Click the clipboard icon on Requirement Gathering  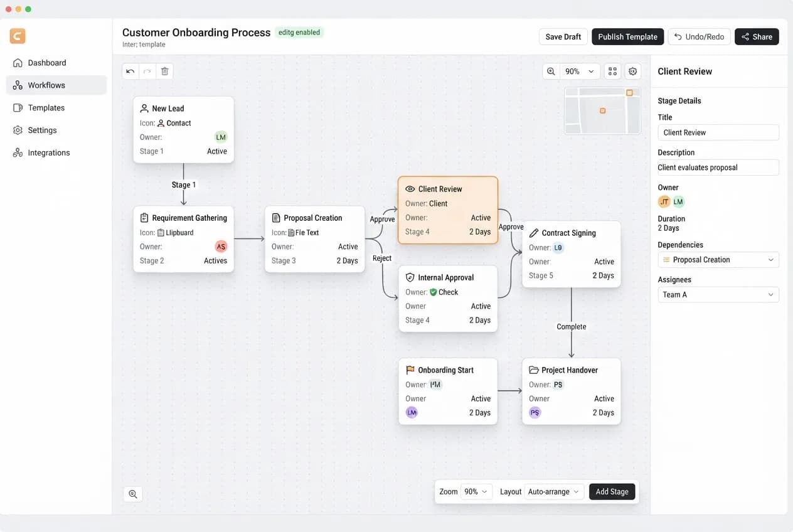144,218
